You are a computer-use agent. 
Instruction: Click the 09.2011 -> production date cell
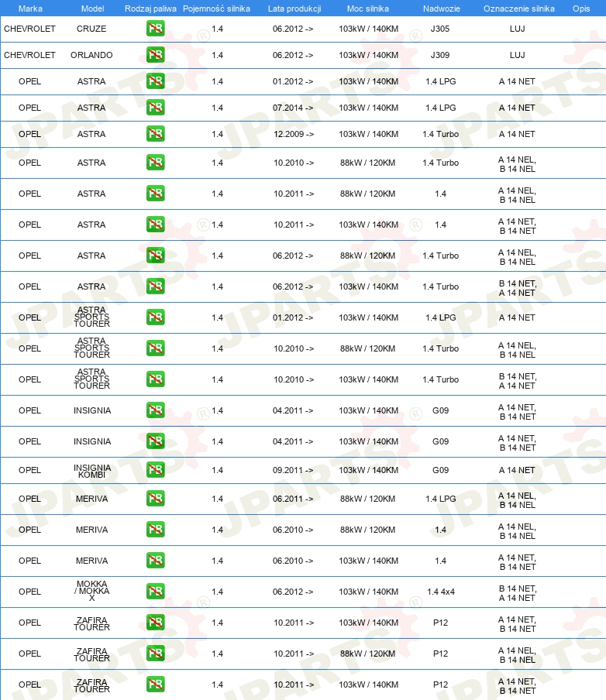[293, 470]
